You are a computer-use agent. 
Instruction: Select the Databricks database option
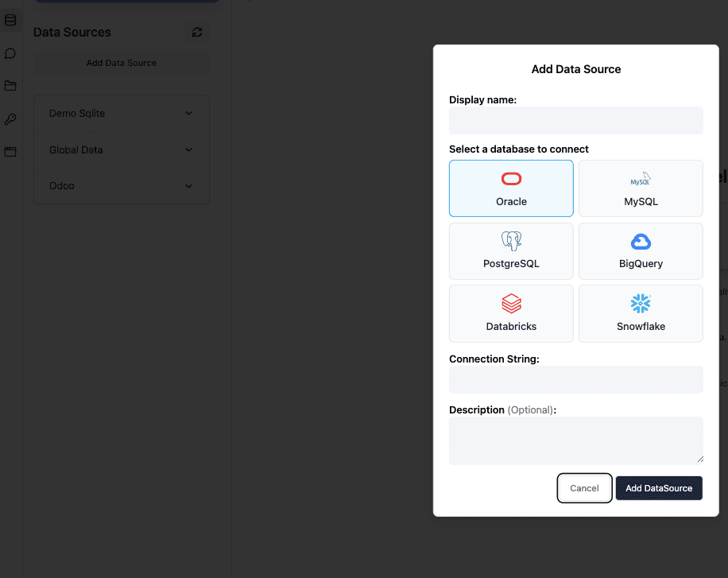click(x=511, y=313)
